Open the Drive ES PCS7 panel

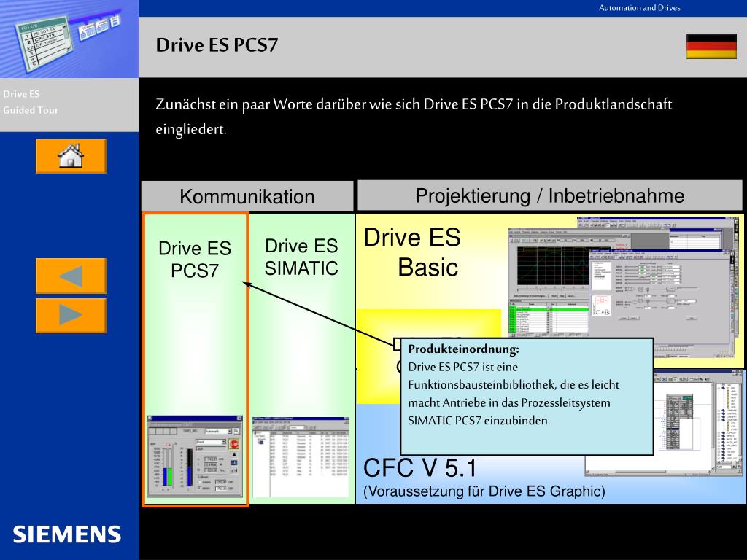[196, 359]
